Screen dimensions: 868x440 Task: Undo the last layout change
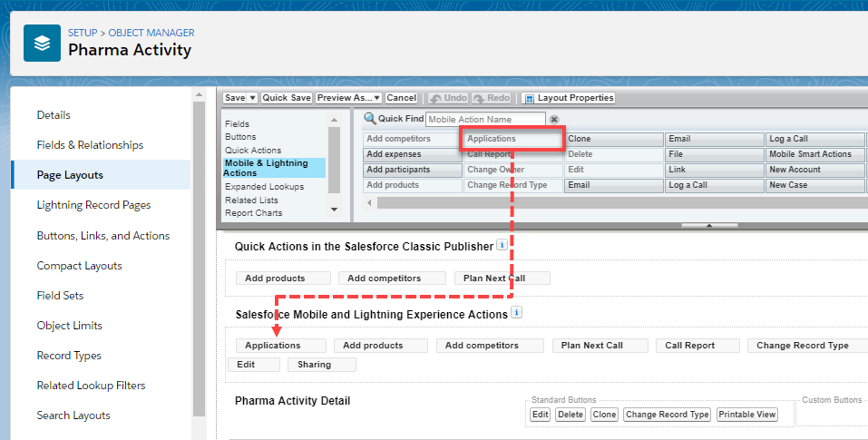click(449, 98)
